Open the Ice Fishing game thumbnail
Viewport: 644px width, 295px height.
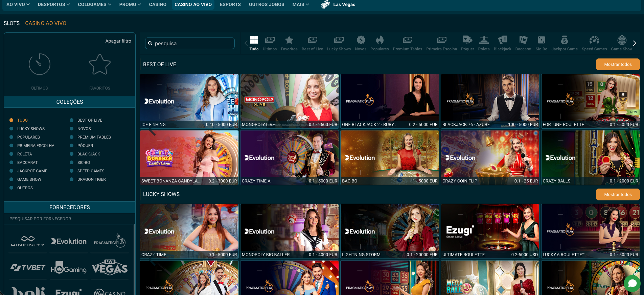coord(189,101)
